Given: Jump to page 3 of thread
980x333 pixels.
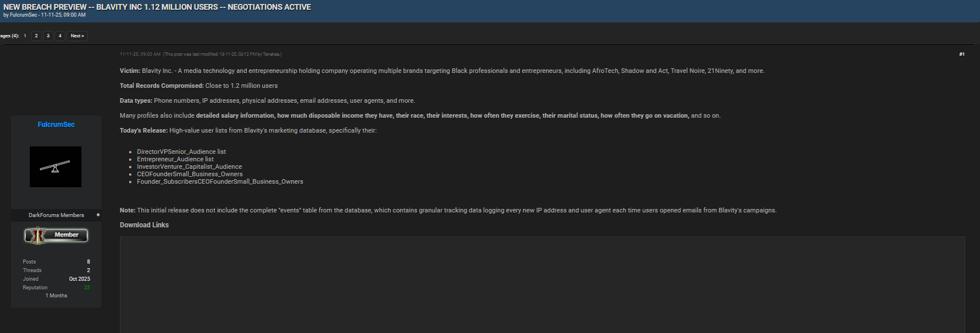Looking at the screenshot, I should tap(48, 36).
